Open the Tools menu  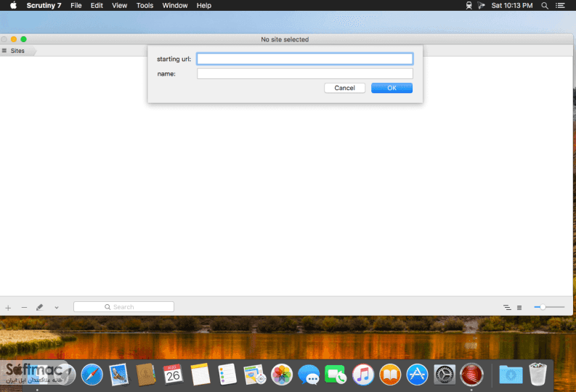pos(145,6)
